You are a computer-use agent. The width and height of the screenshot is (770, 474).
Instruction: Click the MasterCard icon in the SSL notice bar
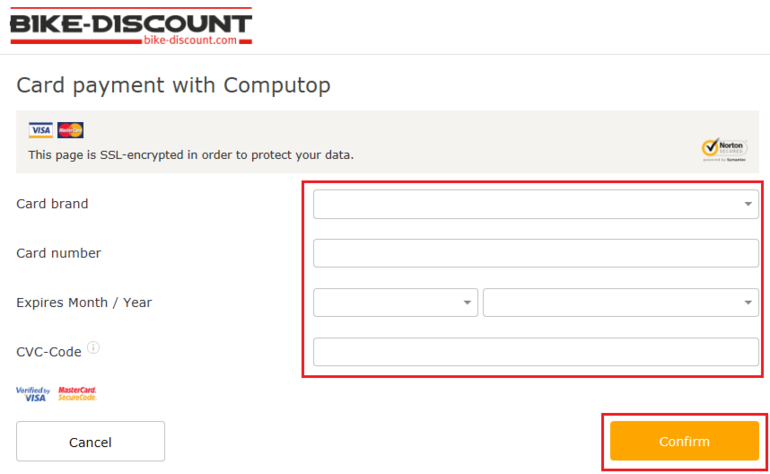(x=70, y=130)
